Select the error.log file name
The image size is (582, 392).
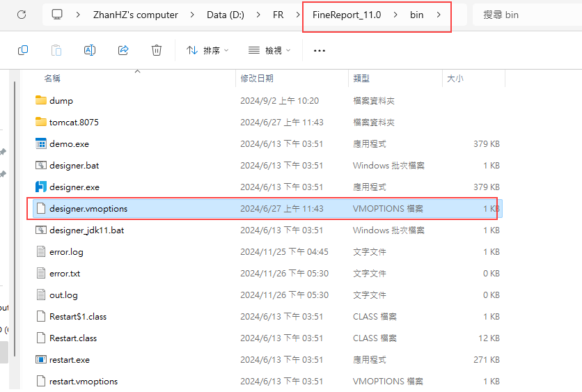pos(66,251)
